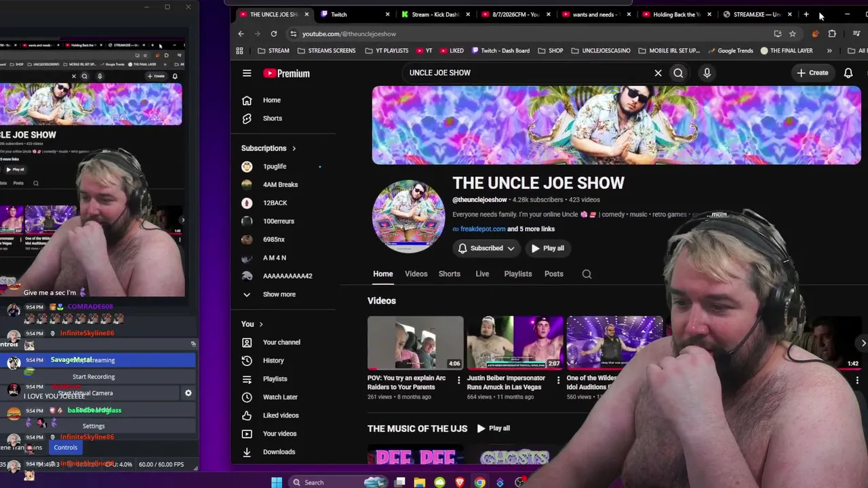Open File Explorer from the taskbar
The image size is (868, 488).
click(x=420, y=483)
